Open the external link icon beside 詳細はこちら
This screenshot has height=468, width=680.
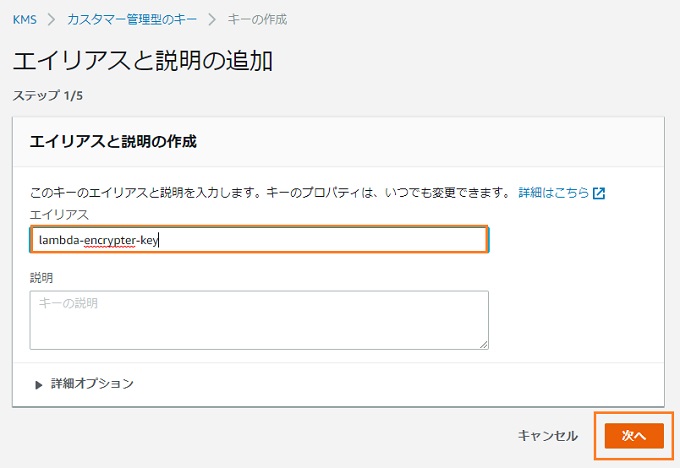tap(599, 193)
